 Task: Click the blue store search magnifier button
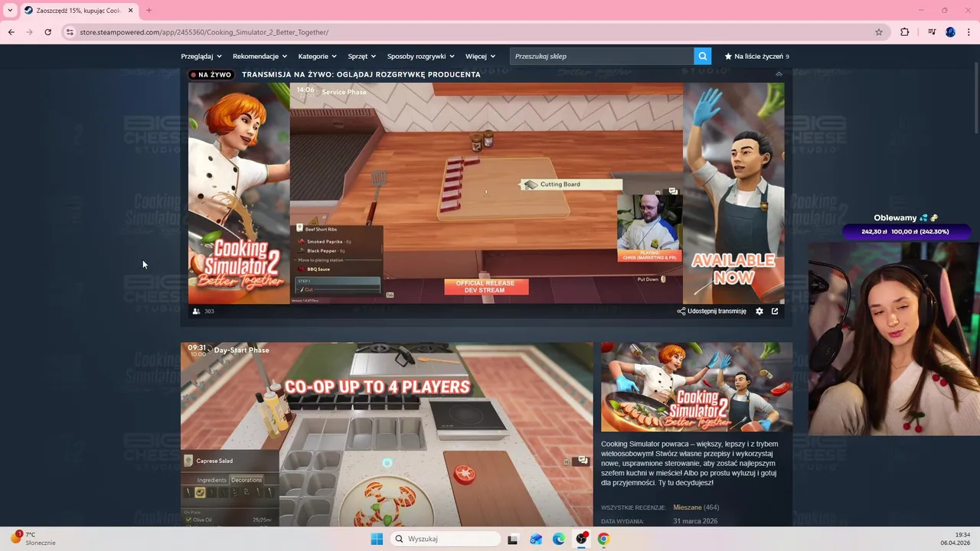pos(703,56)
